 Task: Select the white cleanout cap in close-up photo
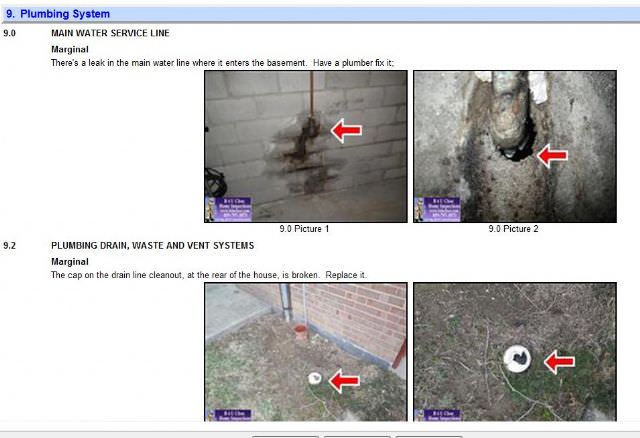pyautogui.click(x=519, y=359)
